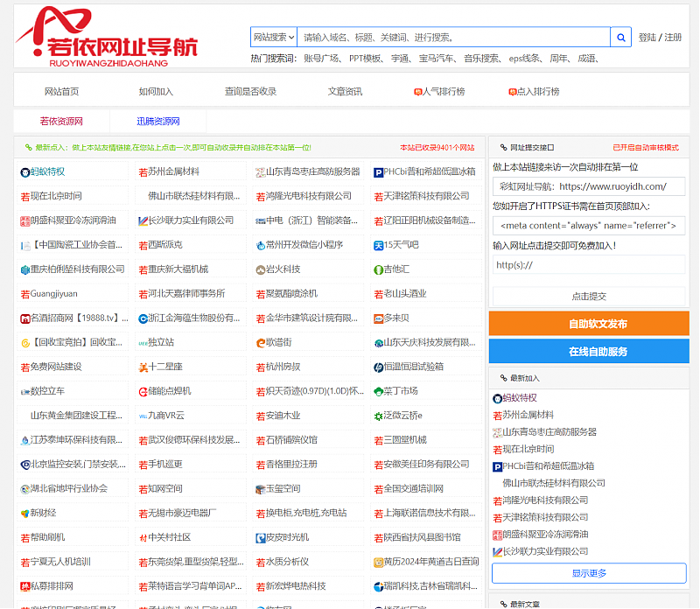Click the 皮皮时光机 icon
The width and height of the screenshot is (700, 609).
(x=260, y=538)
